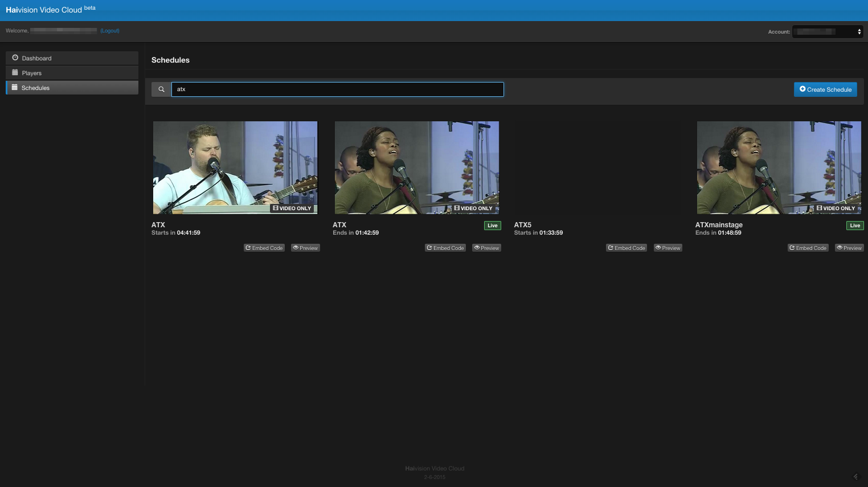Click 'Starts in 01:33:59' text

[539, 233]
